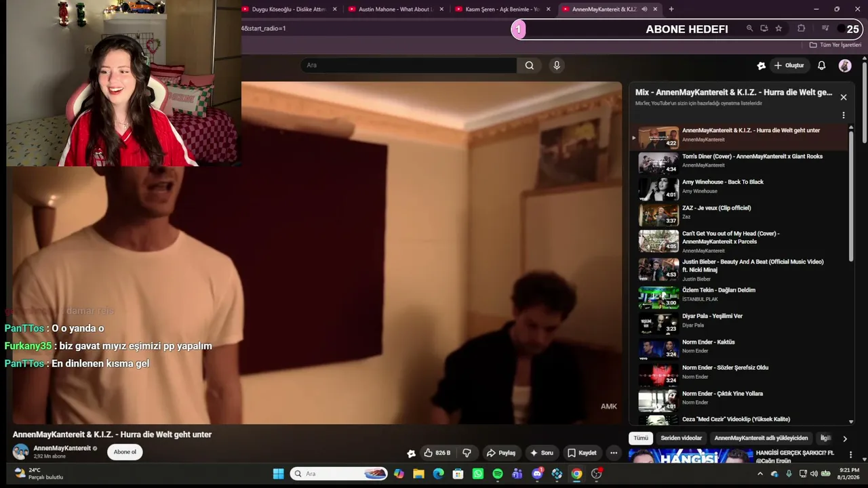Open the Windows Start menu
Image resolution: width=868 pixels, height=488 pixels.
[278, 474]
